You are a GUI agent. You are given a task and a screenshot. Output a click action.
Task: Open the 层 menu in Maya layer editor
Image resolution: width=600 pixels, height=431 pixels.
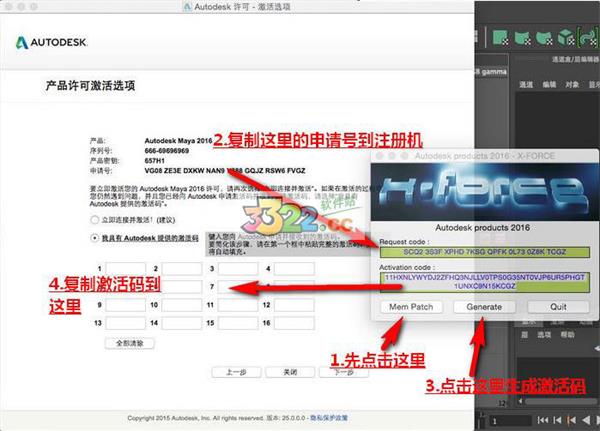(x=524, y=335)
